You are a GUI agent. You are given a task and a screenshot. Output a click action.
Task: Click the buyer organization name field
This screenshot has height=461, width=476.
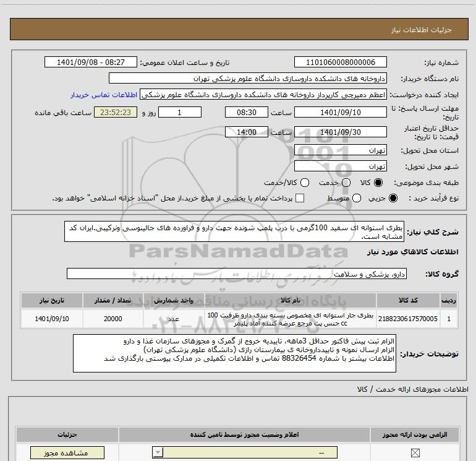point(248,79)
